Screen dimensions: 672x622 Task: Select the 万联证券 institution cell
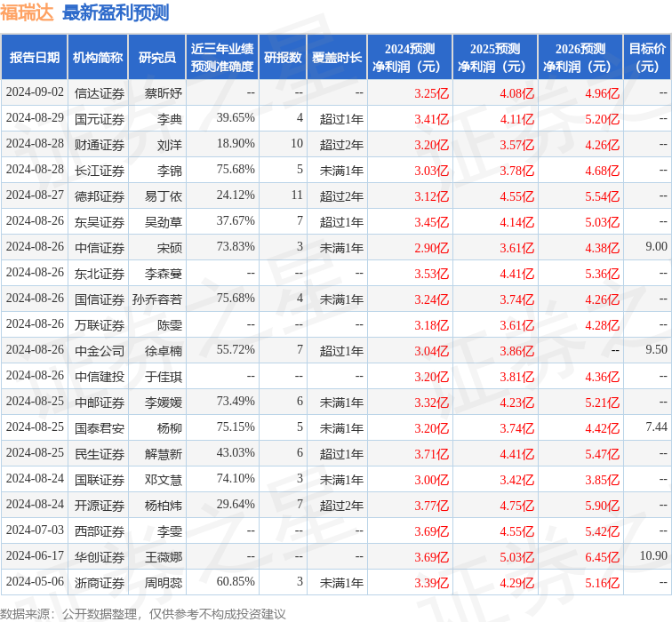coord(100,324)
